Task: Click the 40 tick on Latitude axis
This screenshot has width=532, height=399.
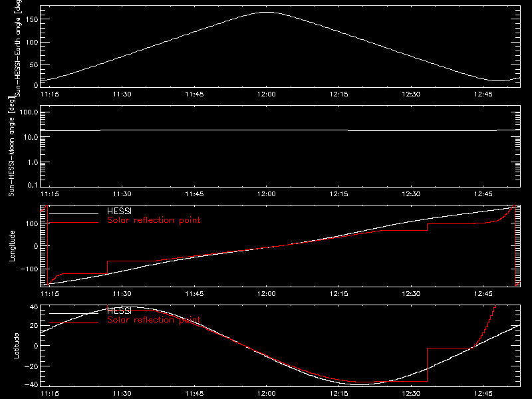Action: 34,307
